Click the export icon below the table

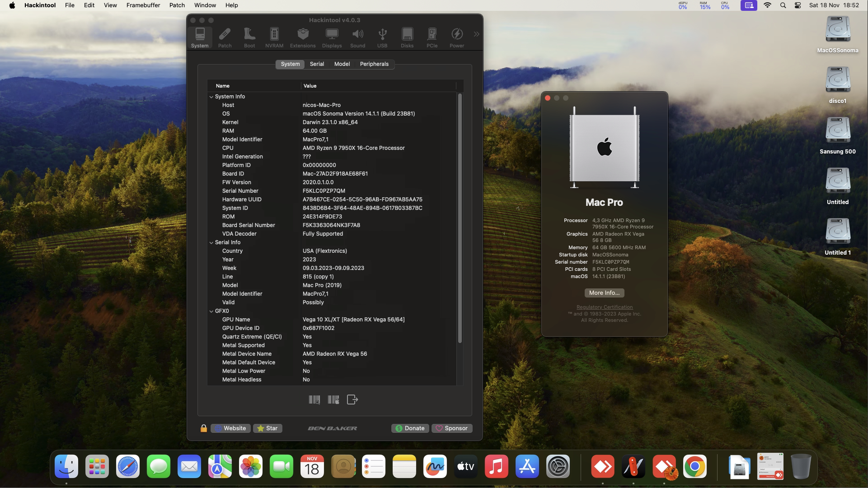pos(352,400)
